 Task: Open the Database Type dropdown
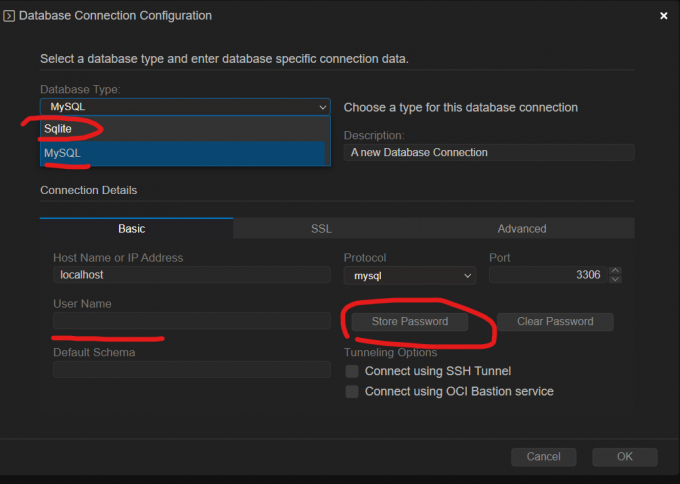(x=185, y=107)
